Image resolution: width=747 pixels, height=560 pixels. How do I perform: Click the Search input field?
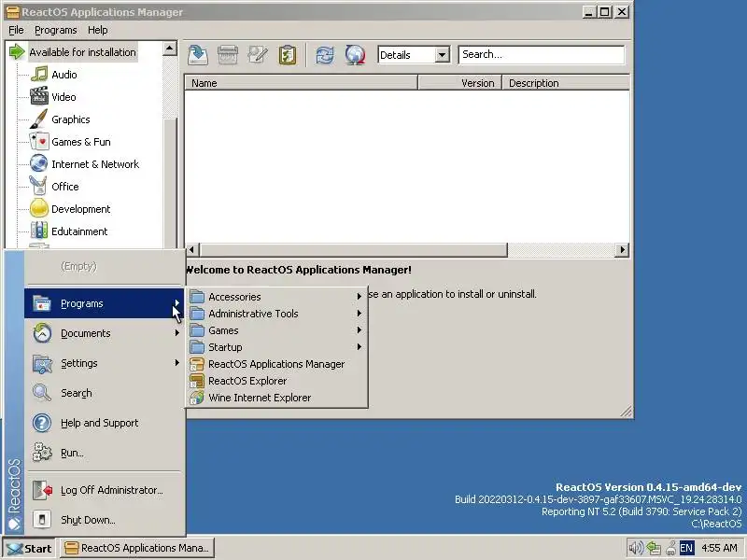tap(542, 55)
